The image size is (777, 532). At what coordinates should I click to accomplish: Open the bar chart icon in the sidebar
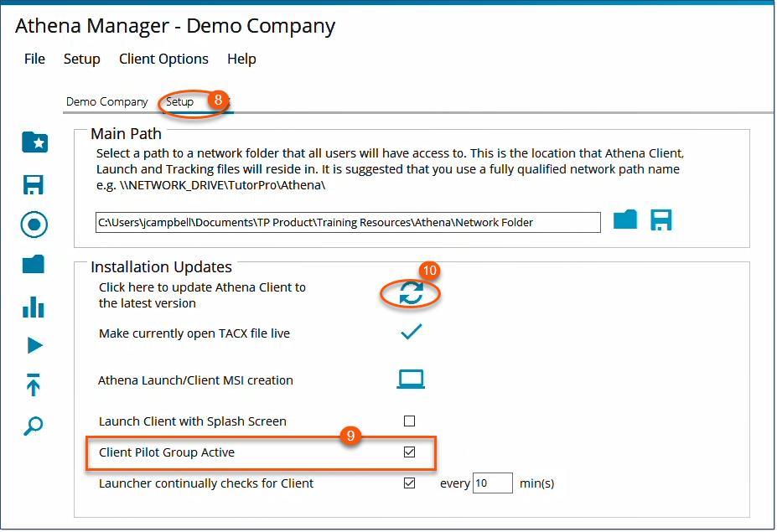[34, 307]
